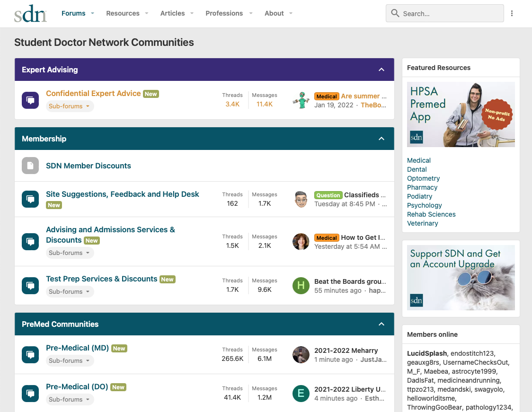Expand Sub-forums under Confidential Expert Advice
The width and height of the screenshot is (532, 412).
click(70, 106)
